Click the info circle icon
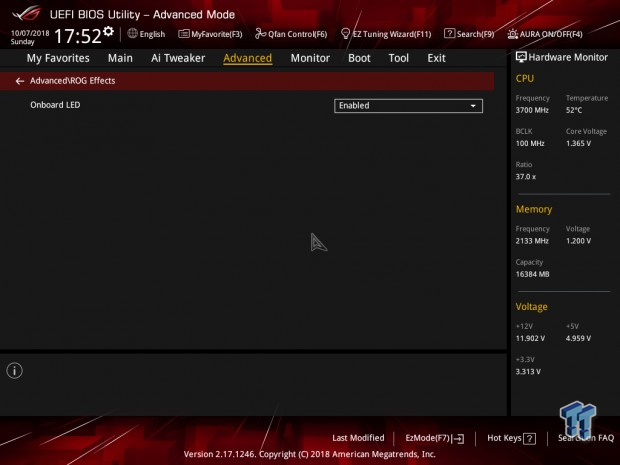The width and height of the screenshot is (620, 465). 15,370
